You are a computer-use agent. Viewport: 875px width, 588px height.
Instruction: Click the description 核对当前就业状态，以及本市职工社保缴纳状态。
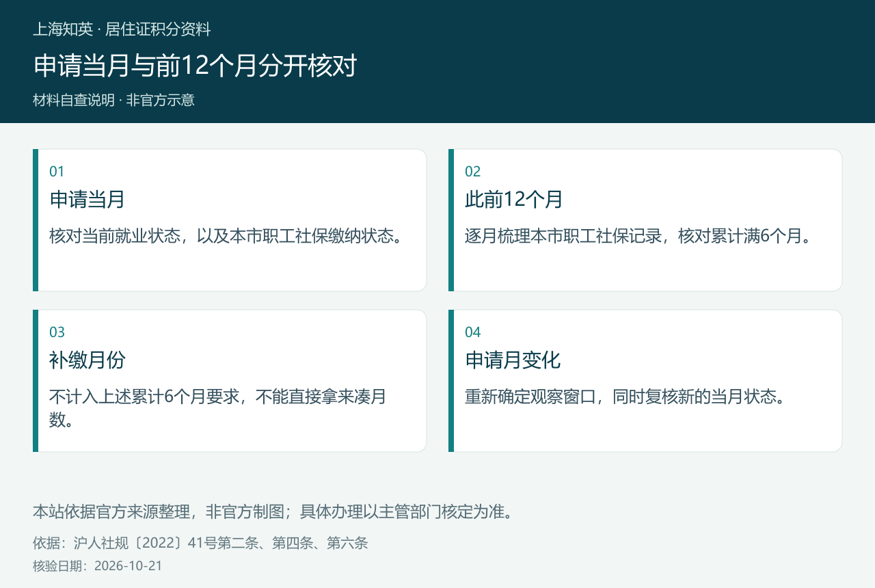225,236
